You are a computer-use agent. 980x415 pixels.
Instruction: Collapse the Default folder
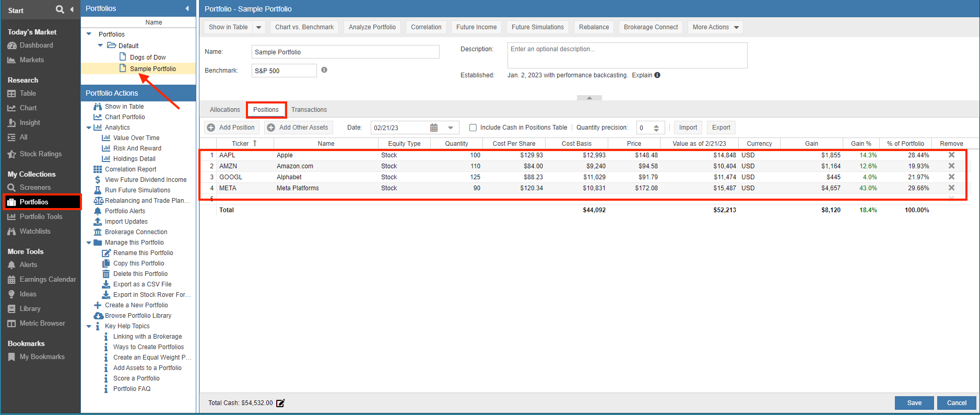100,45
